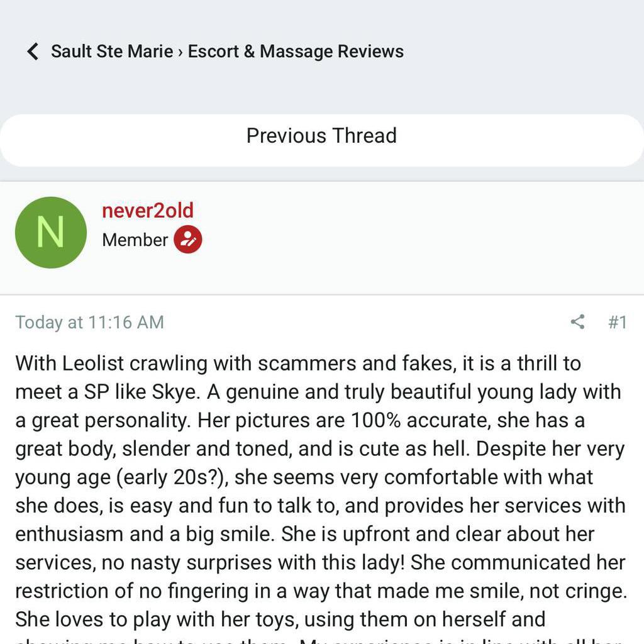Click the green N avatar
644x644 pixels.
[51, 232]
